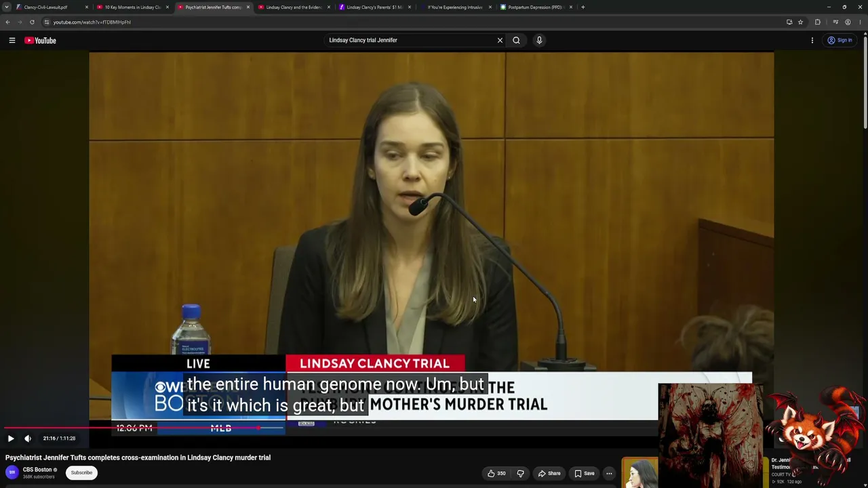
Task: Open recommended Dr. Jennifer testimony video
Action: pos(810,464)
